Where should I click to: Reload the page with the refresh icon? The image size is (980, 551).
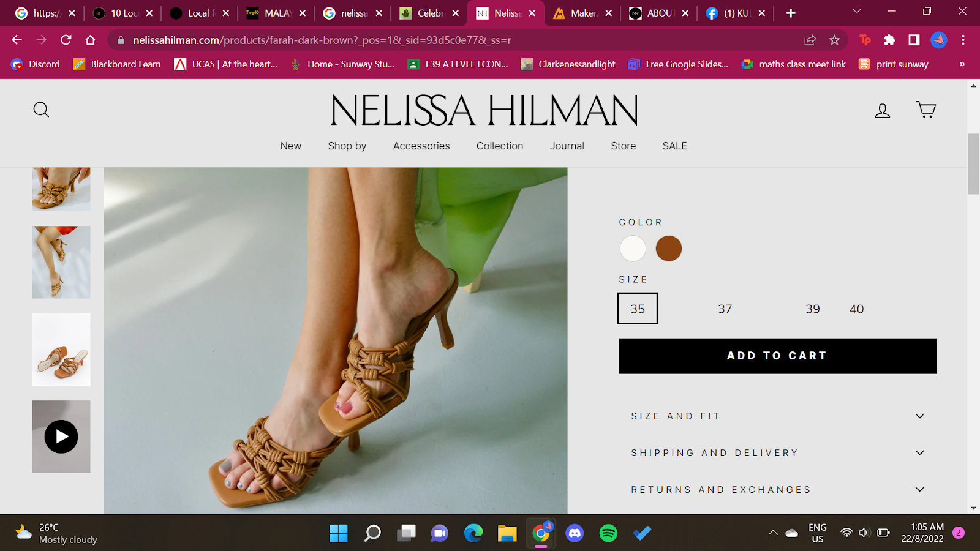coord(66,40)
